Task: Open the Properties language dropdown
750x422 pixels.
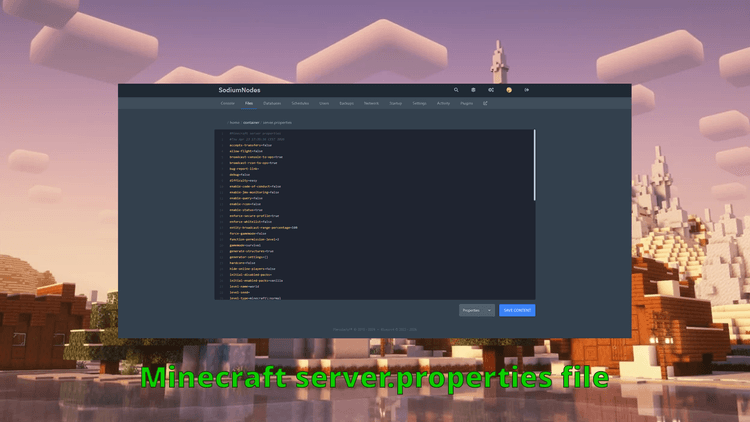Action: 477,310
